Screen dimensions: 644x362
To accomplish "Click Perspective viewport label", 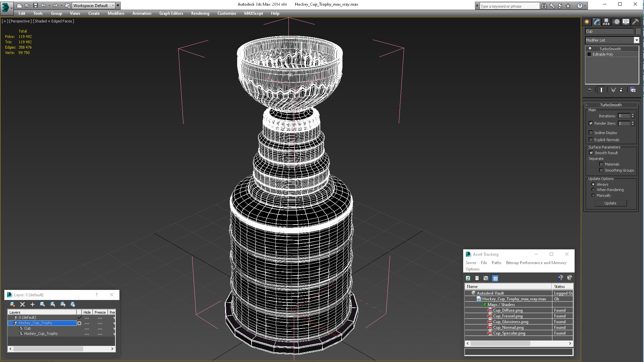I will pos(20,21).
